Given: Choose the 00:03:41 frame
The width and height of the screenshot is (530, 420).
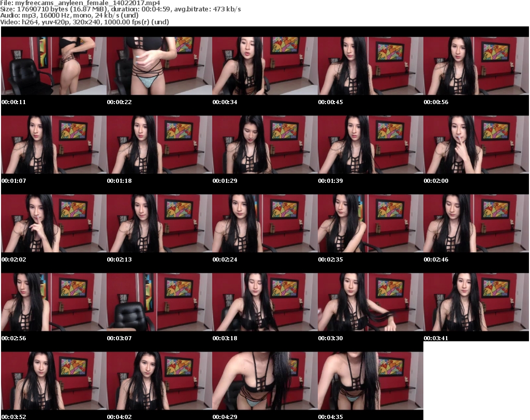Looking at the screenshot, I should 476,302.
